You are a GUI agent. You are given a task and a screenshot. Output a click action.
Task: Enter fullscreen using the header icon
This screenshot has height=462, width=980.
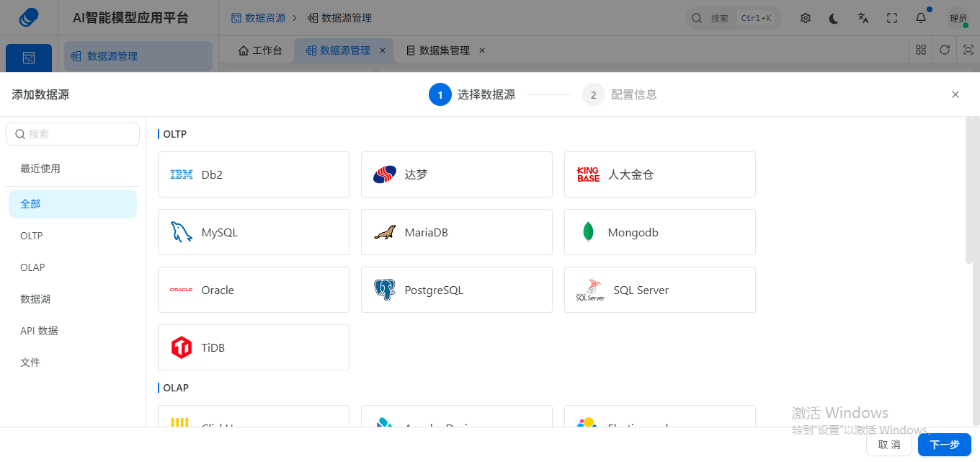pos(892,18)
